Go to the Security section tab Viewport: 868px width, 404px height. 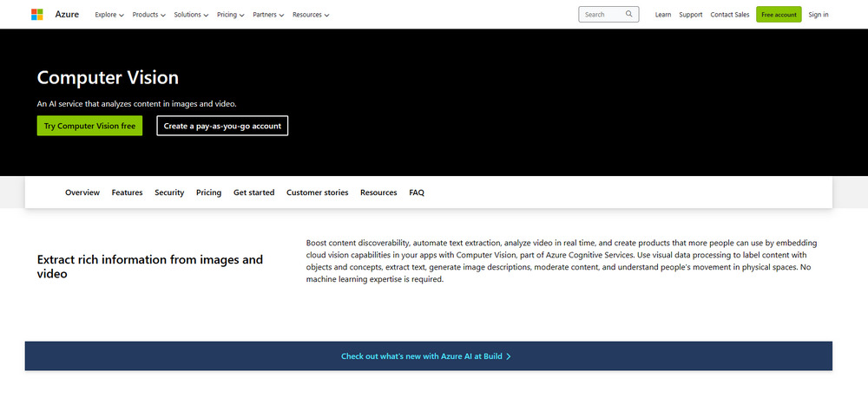[x=169, y=192]
